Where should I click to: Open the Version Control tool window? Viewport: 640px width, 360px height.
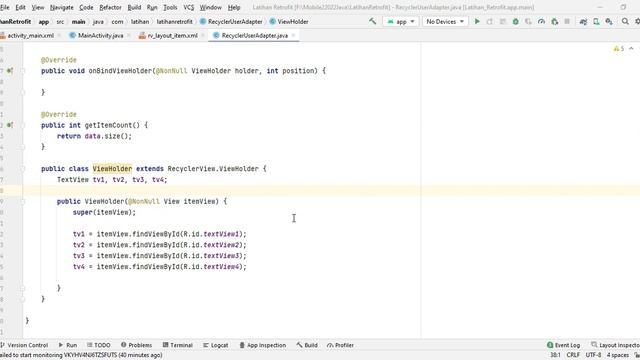pos(24,345)
